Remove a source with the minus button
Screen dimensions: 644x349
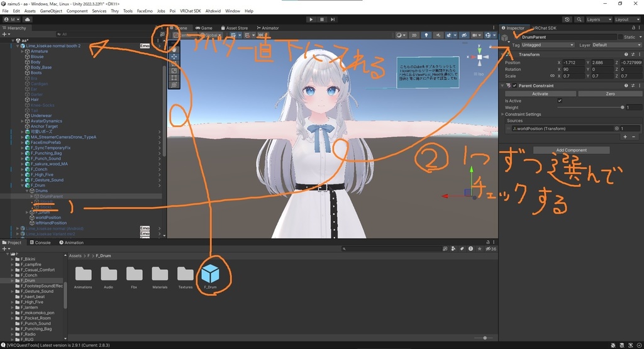(633, 136)
